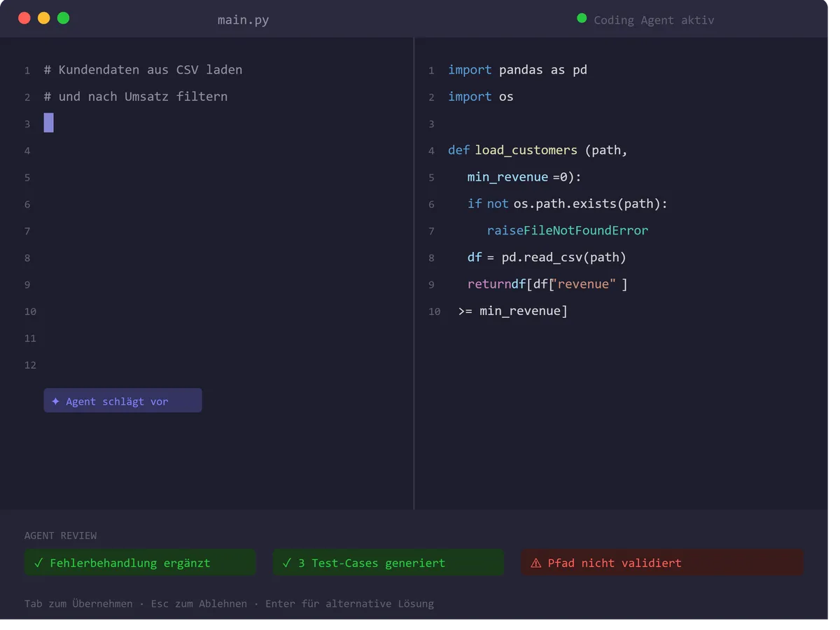Open the Fehlerbehandlung ergänzt review badge

[x=140, y=563]
